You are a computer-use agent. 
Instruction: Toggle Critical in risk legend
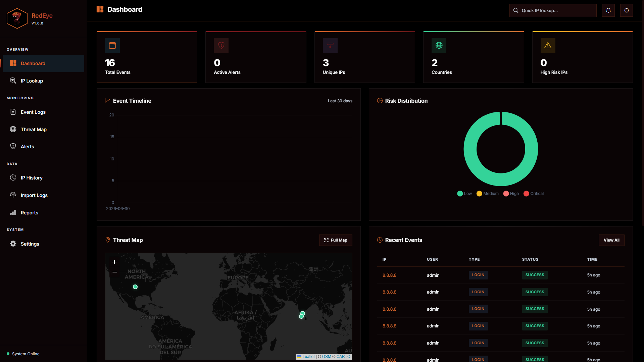(534, 194)
